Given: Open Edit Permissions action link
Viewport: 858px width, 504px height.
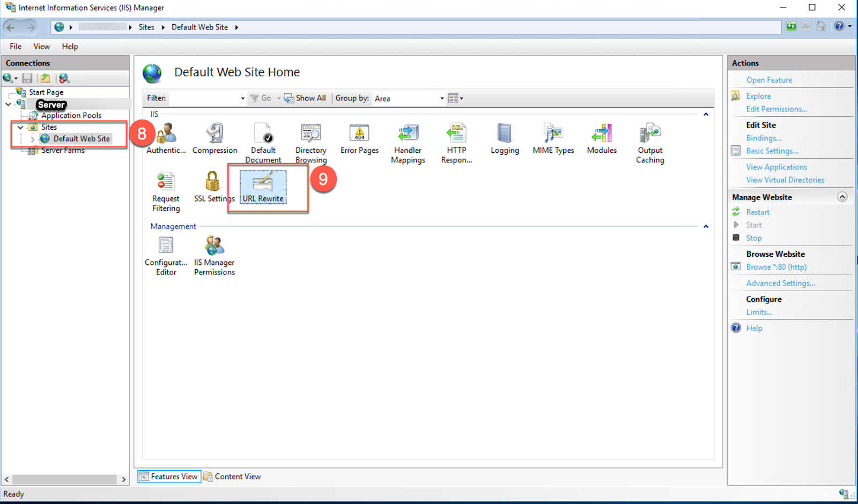Looking at the screenshot, I should coord(776,109).
